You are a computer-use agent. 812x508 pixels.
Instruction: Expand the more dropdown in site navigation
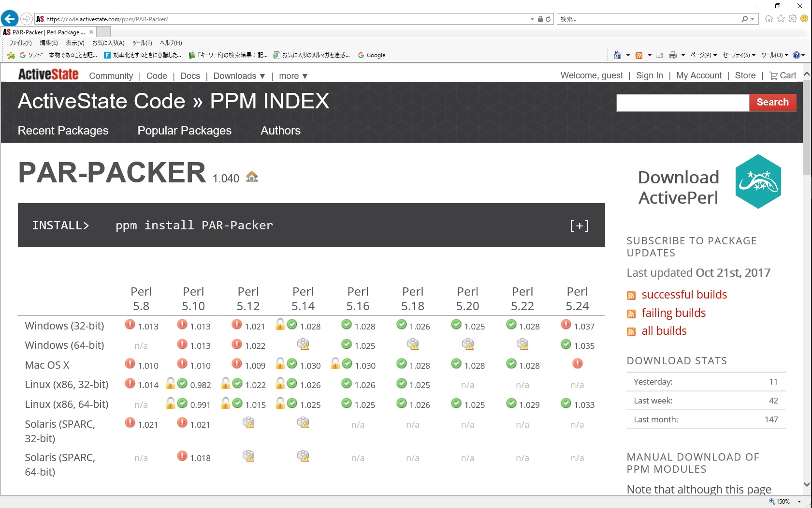[293, 76]
